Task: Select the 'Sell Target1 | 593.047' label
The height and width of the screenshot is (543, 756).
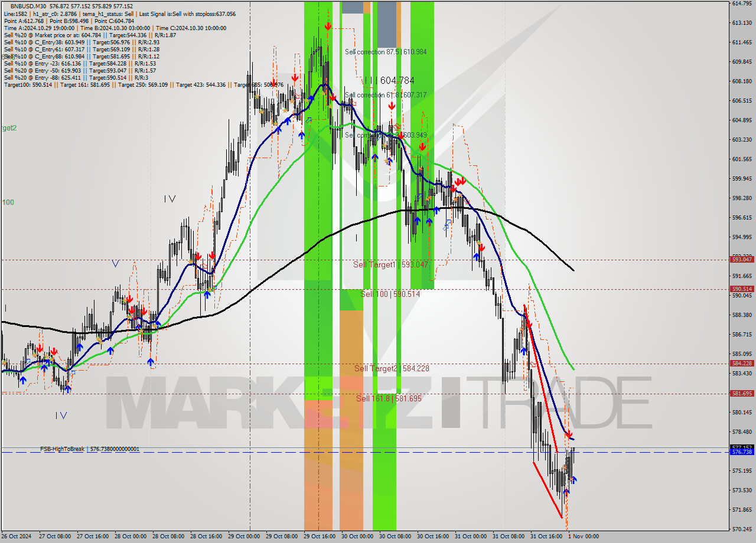Action: tap(390, 265)
